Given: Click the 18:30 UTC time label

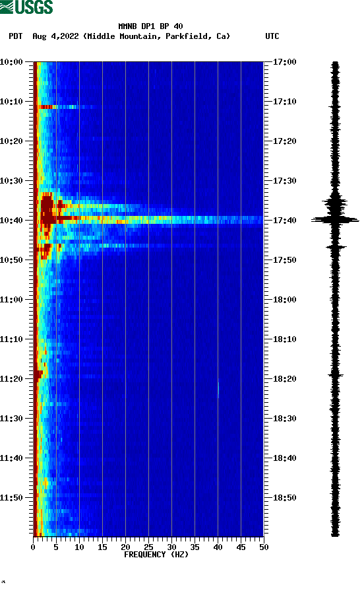Looking at the screenshot, I should [284, 419].
